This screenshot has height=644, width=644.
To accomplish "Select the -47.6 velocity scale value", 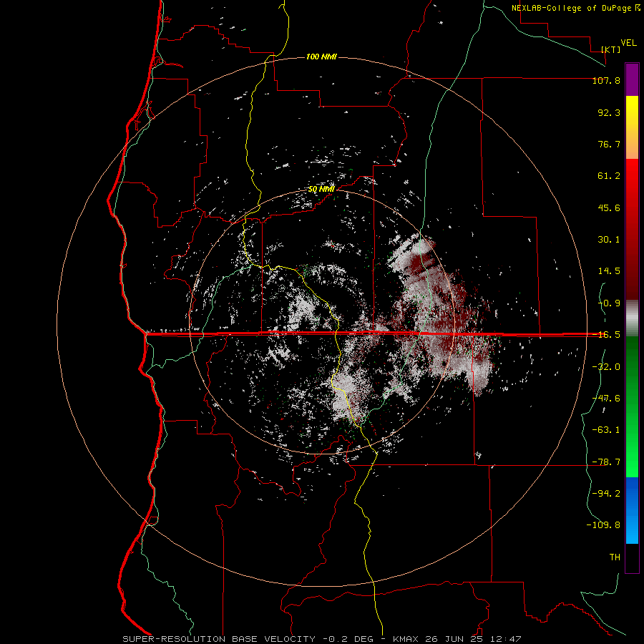I will pos(606,399).
